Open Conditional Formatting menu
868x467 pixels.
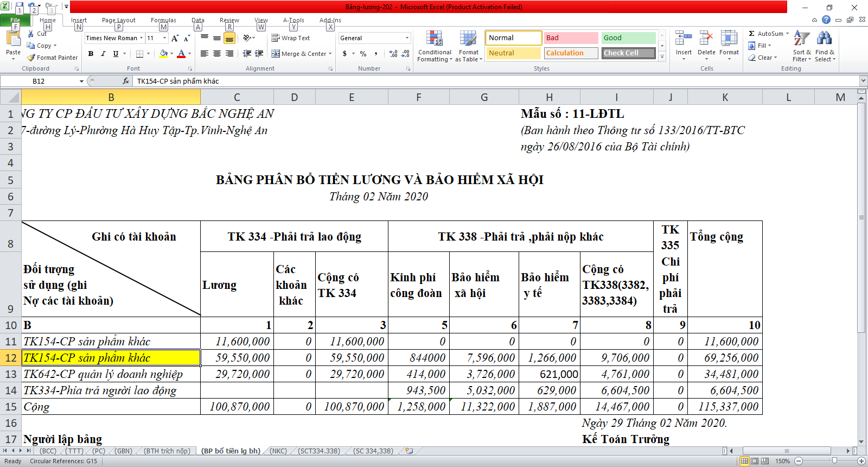point(434,47)
